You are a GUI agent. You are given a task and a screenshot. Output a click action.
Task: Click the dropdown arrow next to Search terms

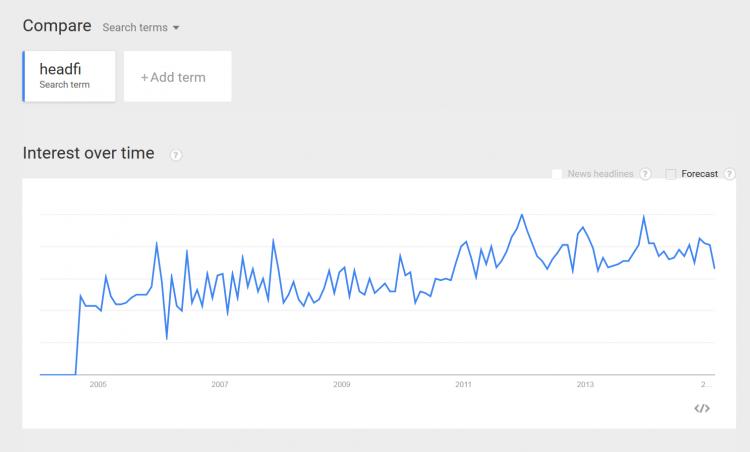click(176, 28)
